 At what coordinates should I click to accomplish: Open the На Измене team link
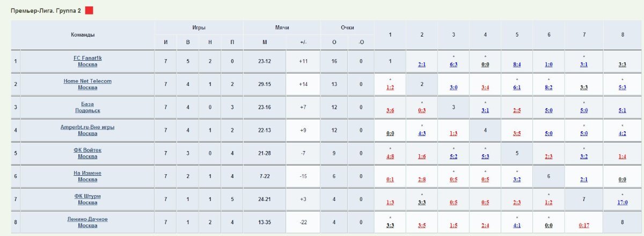click(87, 176)
